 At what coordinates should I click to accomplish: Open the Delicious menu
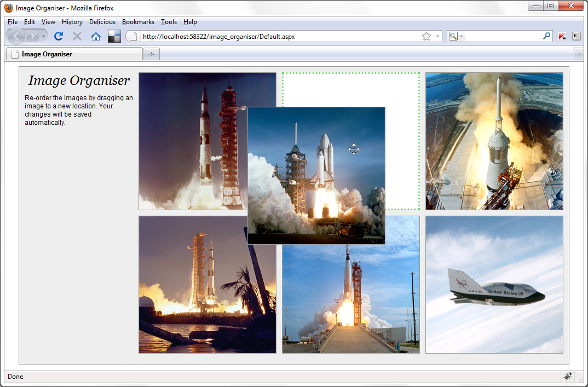tap(102, 22)
